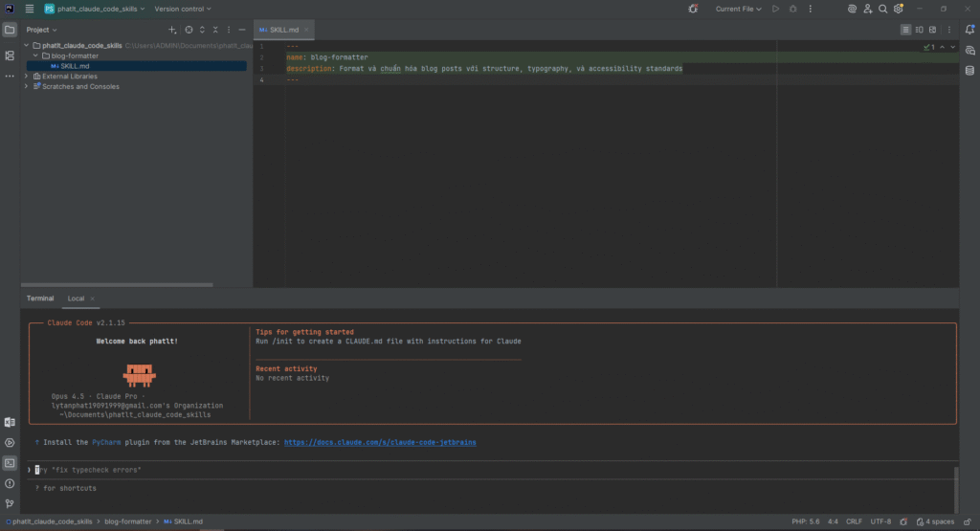
Task: Open the claude-code-jetbrains docs link
Action: [x=380, y=443]
